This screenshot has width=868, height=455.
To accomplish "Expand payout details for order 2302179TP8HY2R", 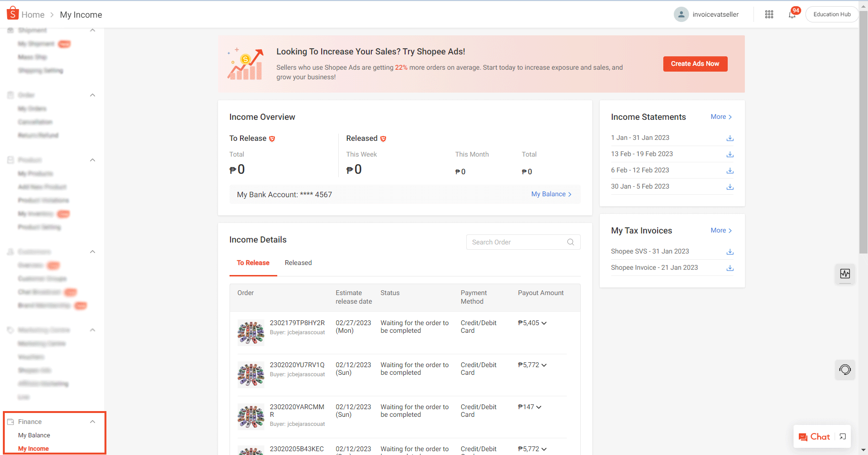I will coord(544,323).
